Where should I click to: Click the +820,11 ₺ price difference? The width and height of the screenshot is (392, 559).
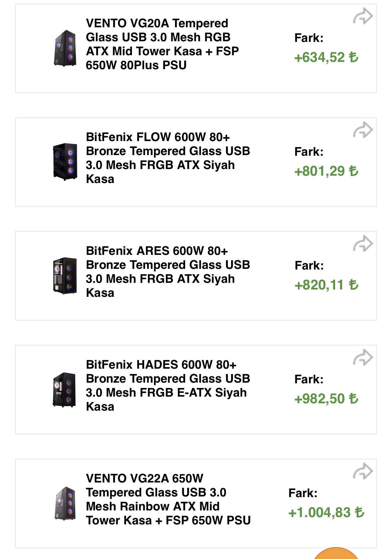pos(326,285)
